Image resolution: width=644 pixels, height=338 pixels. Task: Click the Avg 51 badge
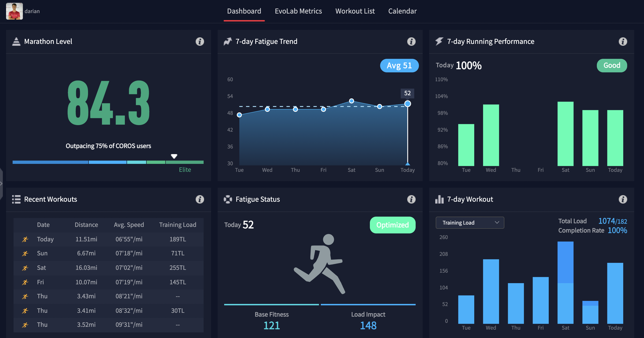(x=399, y=66)
